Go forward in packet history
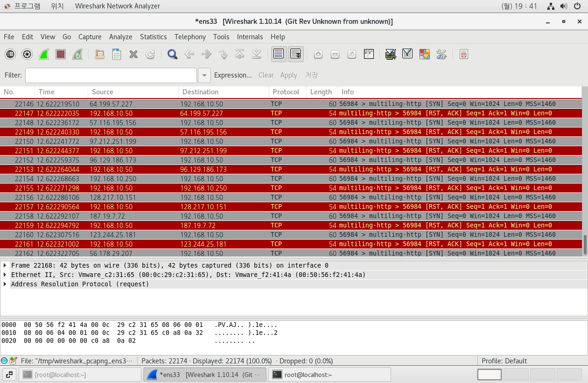 (x=206, y=54)
